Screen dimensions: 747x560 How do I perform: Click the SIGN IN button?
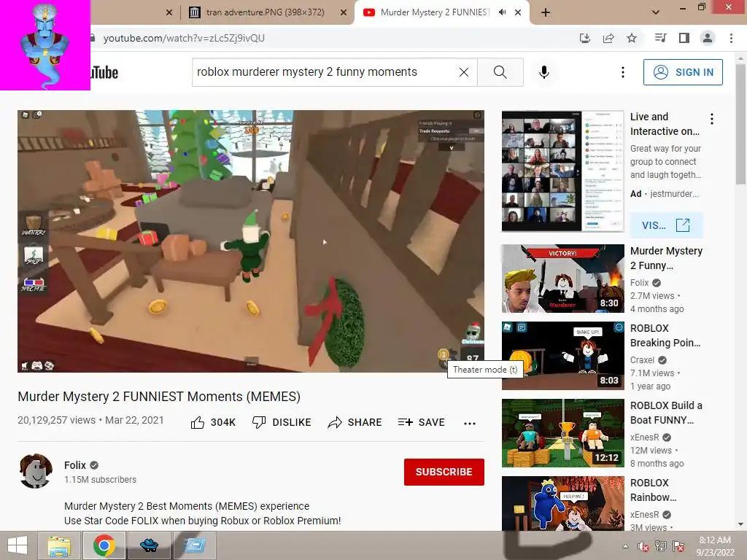coord(683,72)
